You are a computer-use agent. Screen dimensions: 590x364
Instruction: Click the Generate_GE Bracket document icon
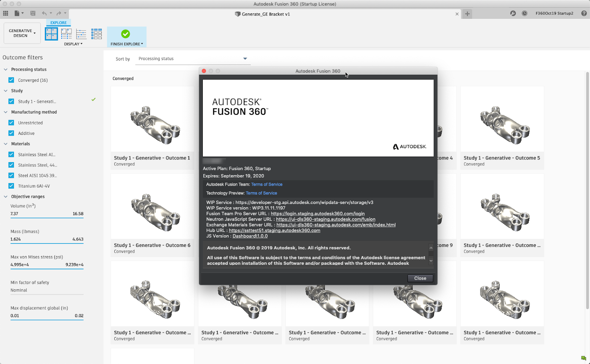click(237, 14)
